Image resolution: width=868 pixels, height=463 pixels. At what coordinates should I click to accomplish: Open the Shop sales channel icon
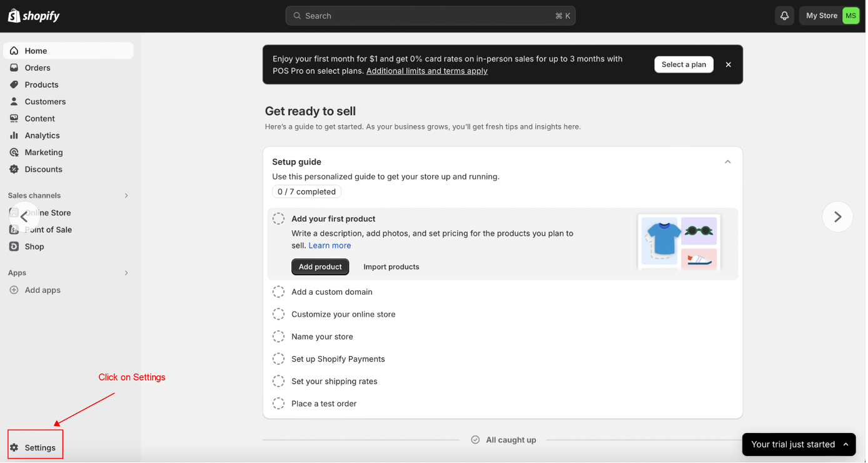(x=14, y=247)
